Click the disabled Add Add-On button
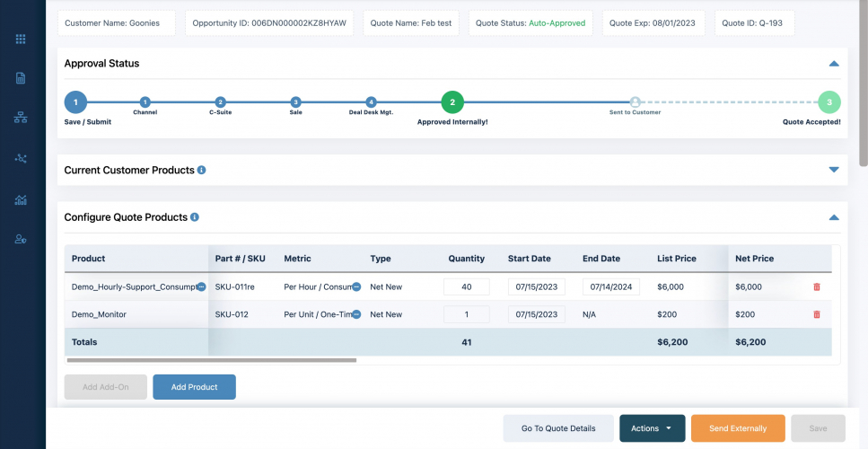The image size is (868, 449). [x=106, y=387]
